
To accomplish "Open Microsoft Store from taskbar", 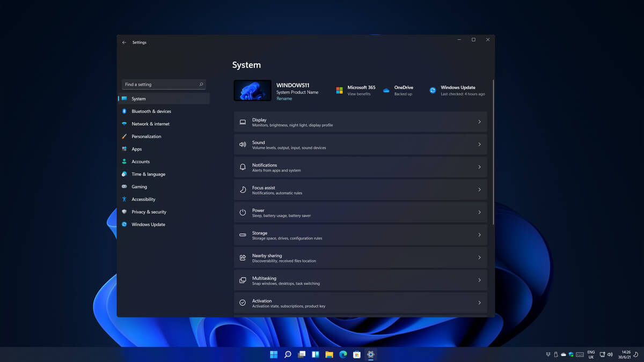I will click(x=357, y=354).
